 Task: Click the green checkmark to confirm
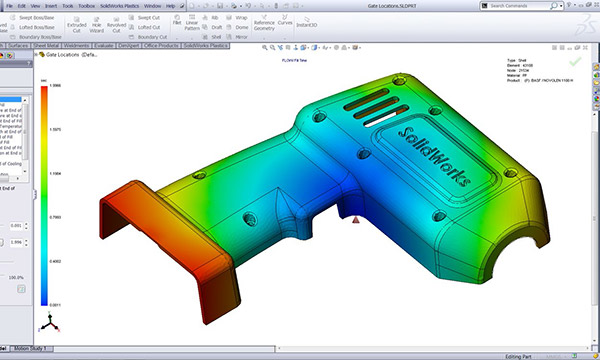pyautogui.click(x=575, y=62)
